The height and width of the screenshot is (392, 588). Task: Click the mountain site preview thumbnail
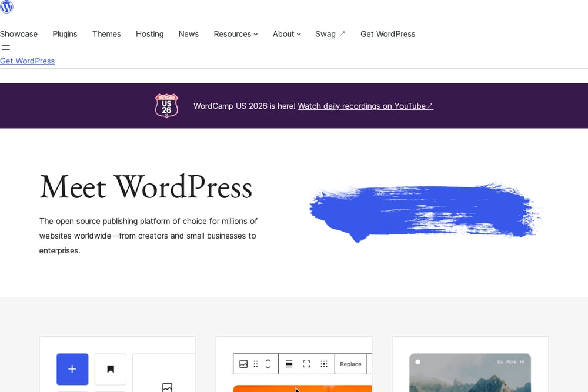(470, 373)
